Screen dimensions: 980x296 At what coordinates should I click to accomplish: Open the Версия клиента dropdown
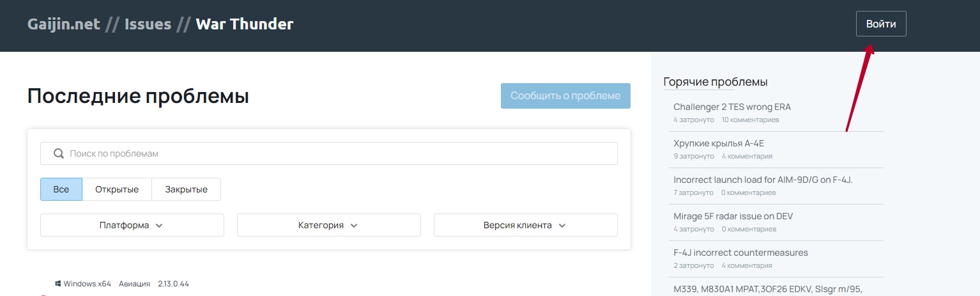tap(526, 225)
